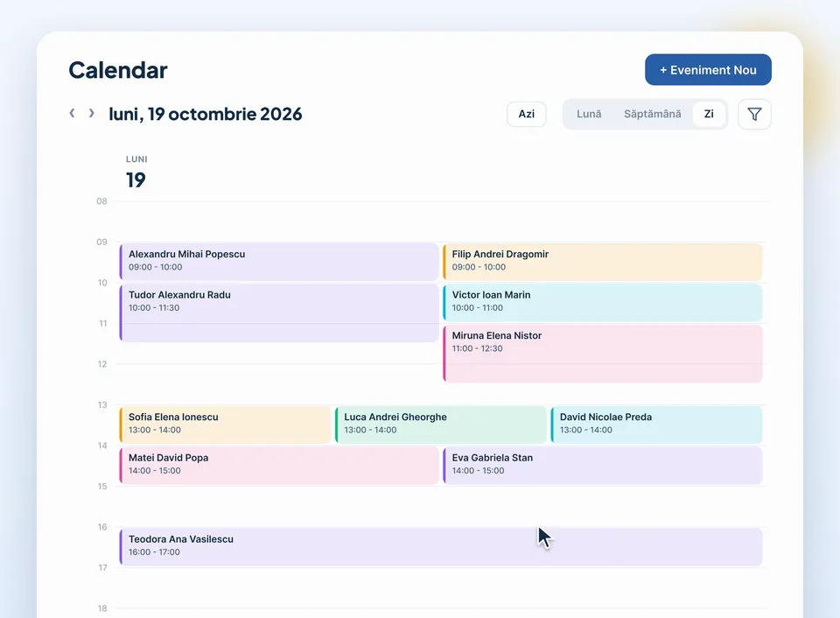Viewport: 840px width, 618px height.
Task: Open Alexandru Mihai Popescu appointment
Action: [278, 262]
